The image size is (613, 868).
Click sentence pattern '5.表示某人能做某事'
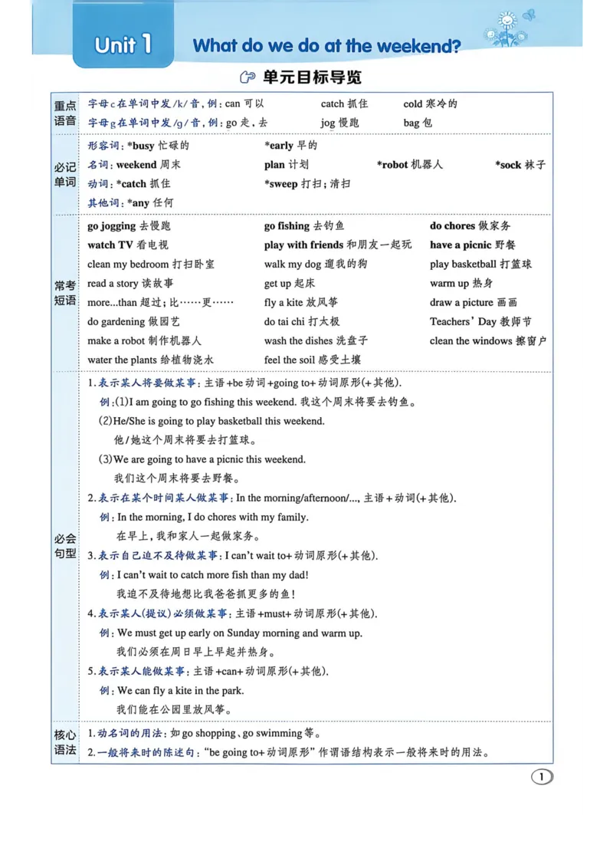coord(136,672)
